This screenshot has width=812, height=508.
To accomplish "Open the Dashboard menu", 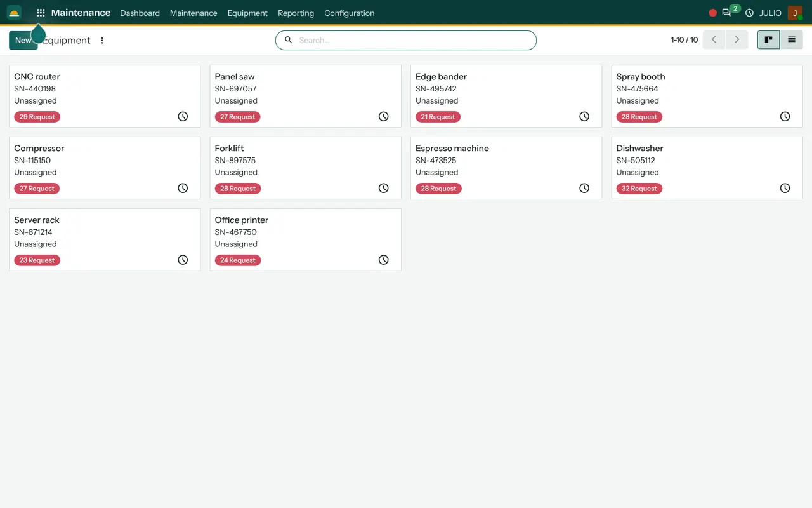I will (140, 13).
